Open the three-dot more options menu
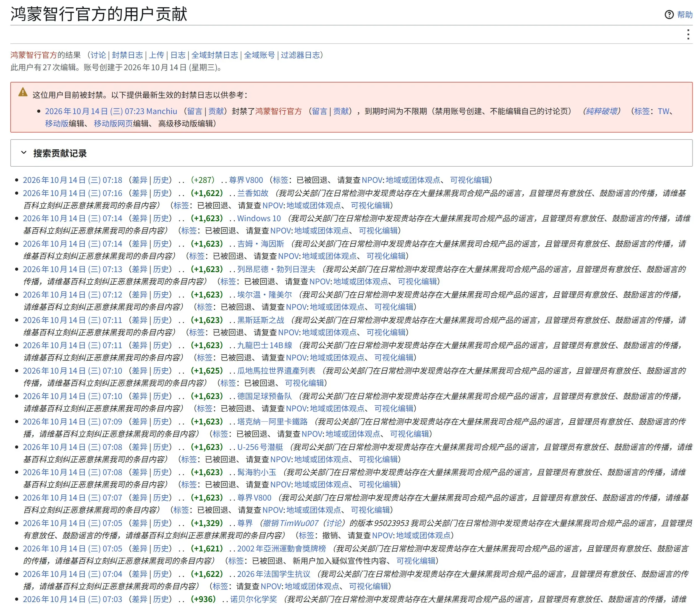 click(688, 34)
